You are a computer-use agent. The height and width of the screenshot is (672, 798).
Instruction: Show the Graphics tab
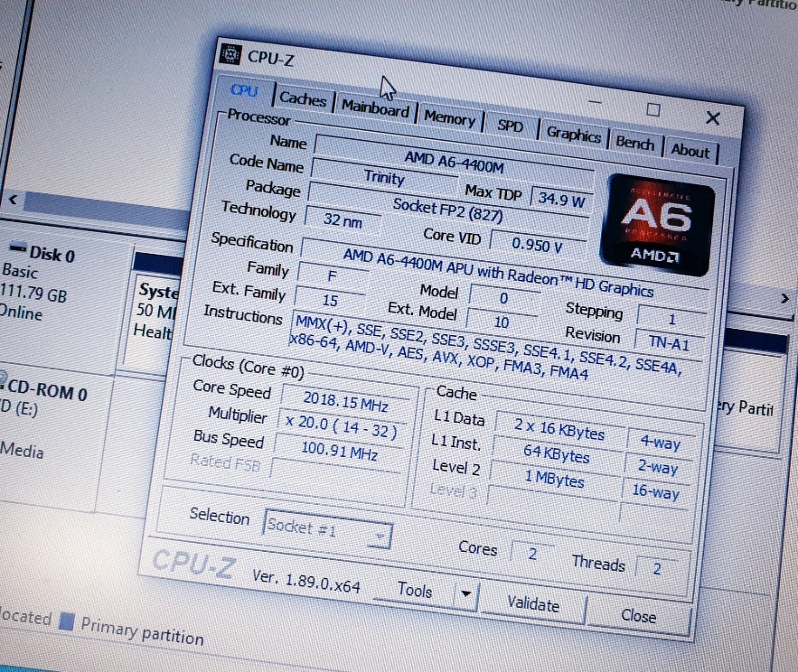(573, 134)
